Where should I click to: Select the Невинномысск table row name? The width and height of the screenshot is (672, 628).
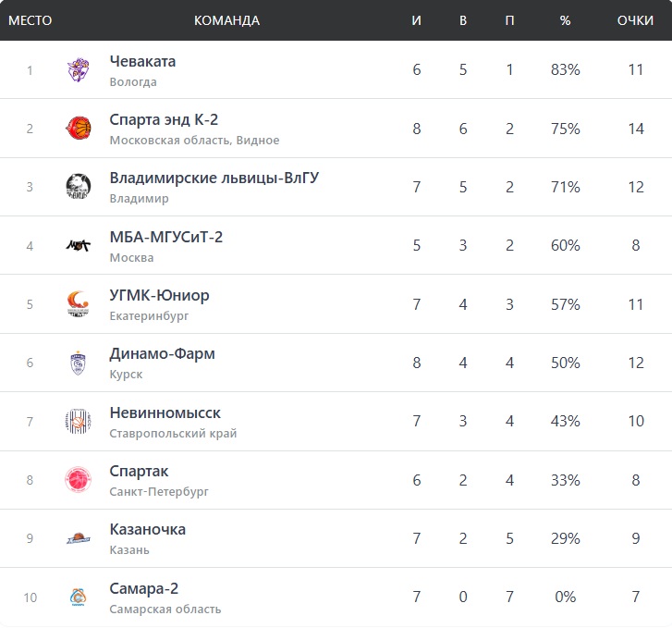click(x=165, y=413)
